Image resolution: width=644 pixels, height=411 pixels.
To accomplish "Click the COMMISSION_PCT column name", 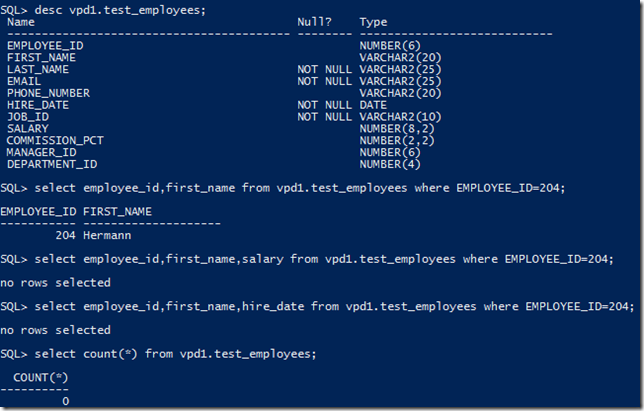I will click(55, 141).
